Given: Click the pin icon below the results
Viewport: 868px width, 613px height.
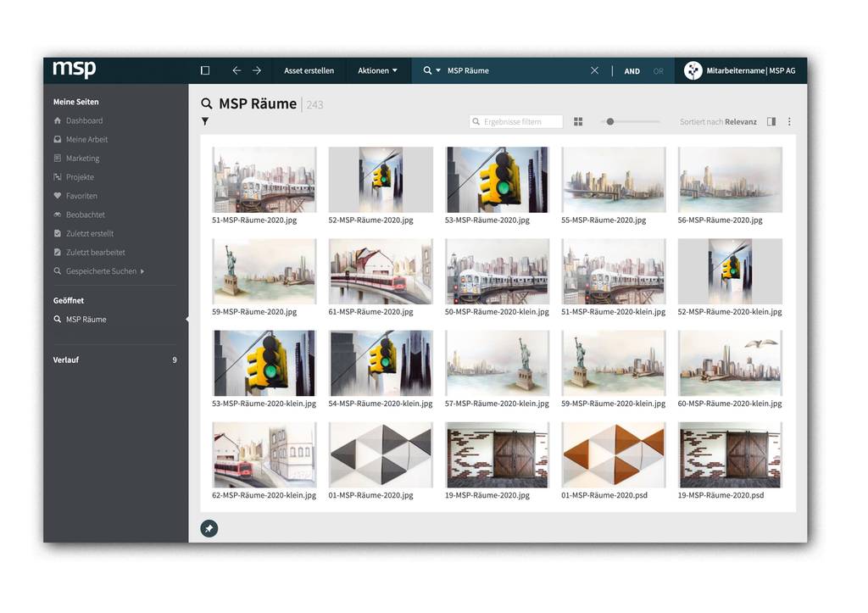Looking at the screenshot, I should [x=209, y=528].
